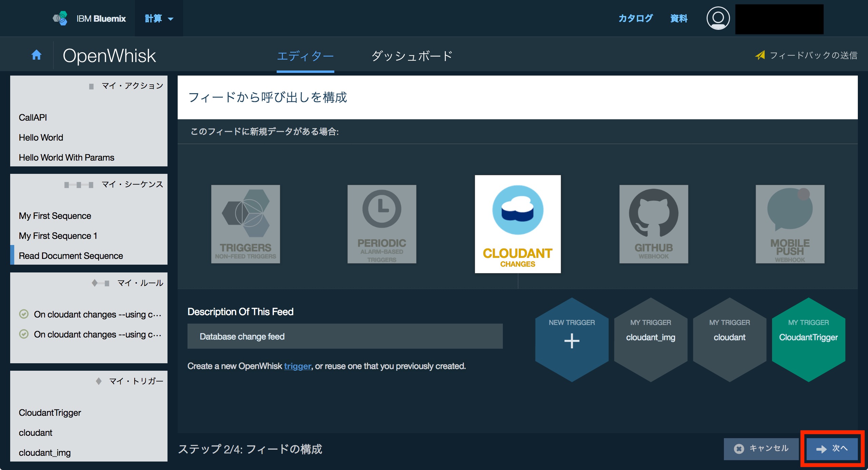This screenshot has width=868, height=470.
Task: Follow the trigger hyperlink
Action: click(297, 366)
